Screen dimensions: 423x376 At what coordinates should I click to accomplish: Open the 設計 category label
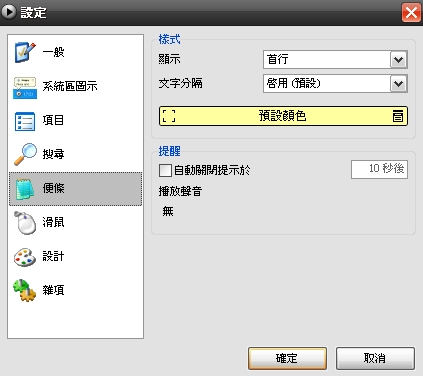click(53, 256)
